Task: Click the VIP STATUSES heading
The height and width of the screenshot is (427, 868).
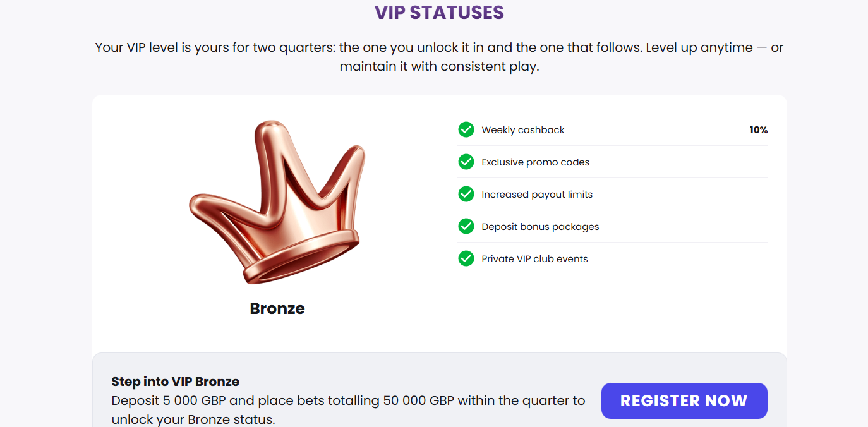Action: coord(438,12)
